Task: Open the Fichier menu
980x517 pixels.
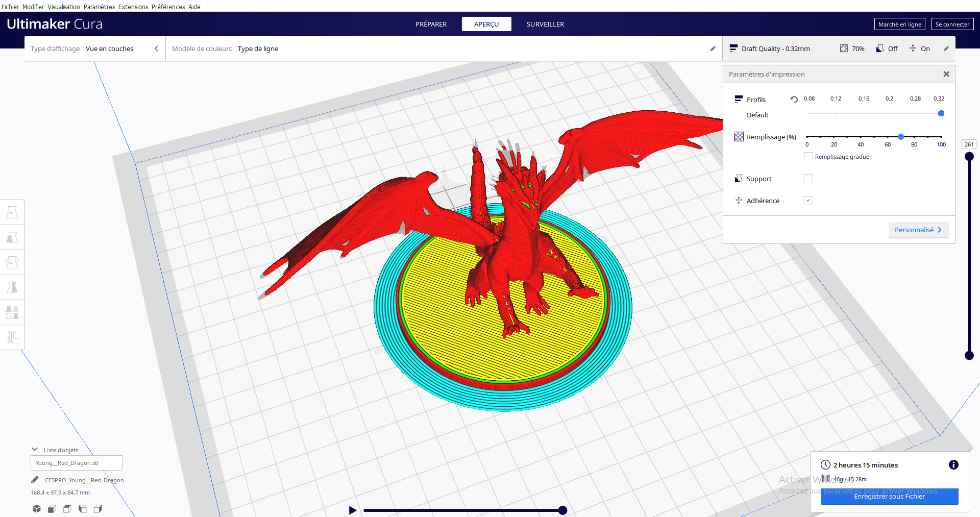Action: pos(10,7)
